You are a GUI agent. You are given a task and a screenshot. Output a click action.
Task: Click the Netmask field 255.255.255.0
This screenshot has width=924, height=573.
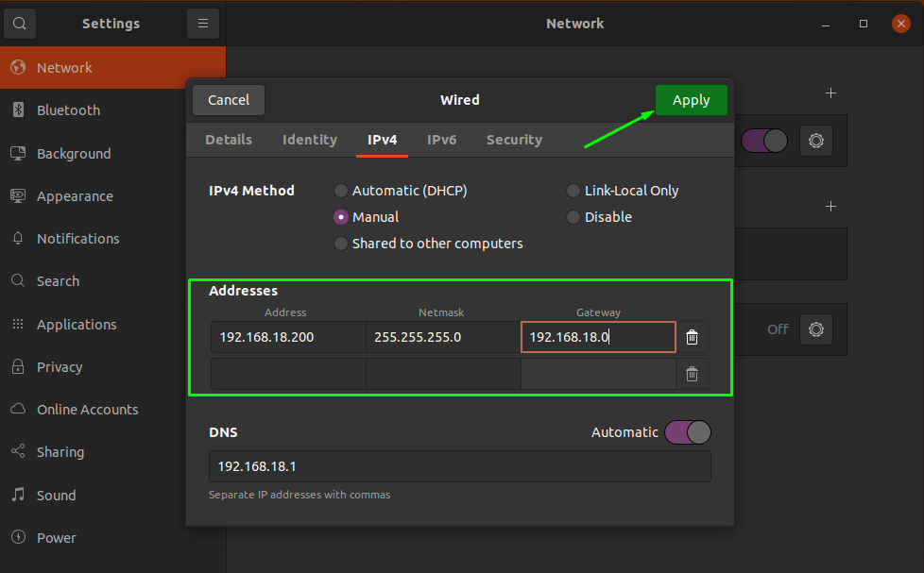(x=443, y=337)
